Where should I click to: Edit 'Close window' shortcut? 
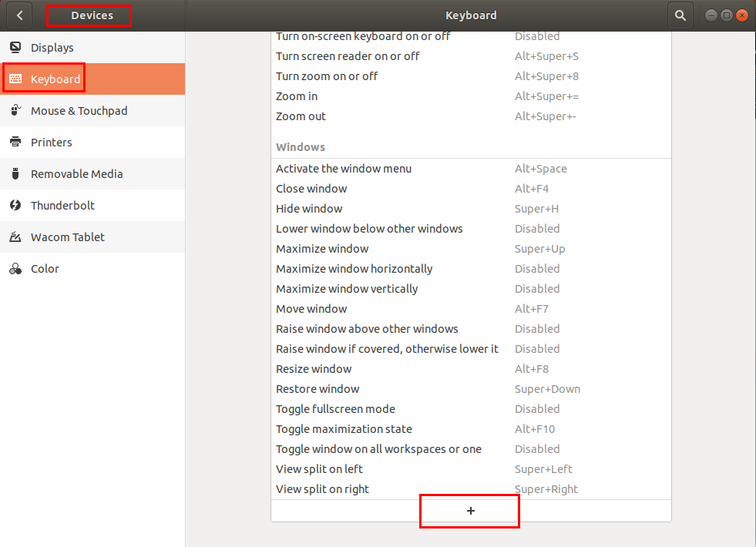[471, 189]
